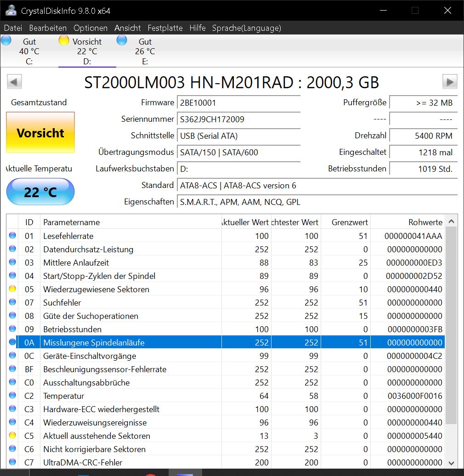The height and width of the screenshot is (476, 464).
Task: Click the Firmware field 2BE10001
Action: [x=238, y=102]
